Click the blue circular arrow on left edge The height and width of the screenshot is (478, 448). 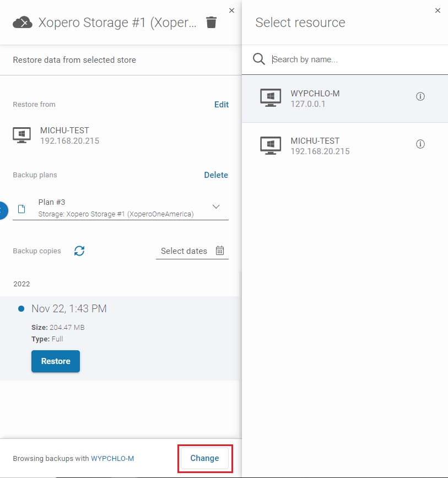tap(2, 210)
